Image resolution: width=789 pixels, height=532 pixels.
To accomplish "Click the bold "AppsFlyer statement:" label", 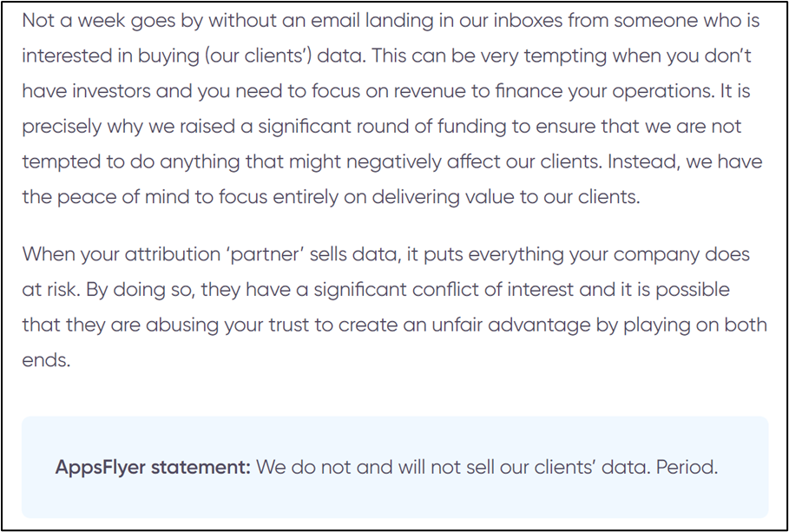I will 153,467.
